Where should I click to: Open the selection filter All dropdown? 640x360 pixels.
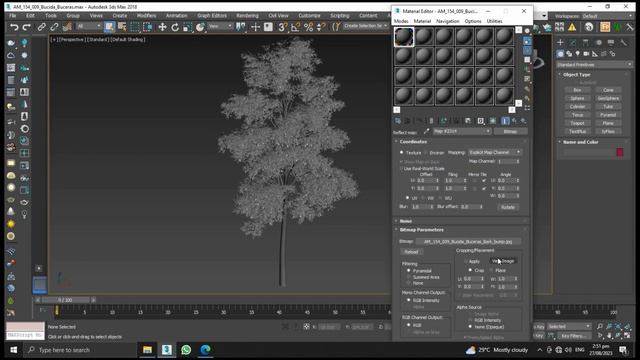(89, 26)
